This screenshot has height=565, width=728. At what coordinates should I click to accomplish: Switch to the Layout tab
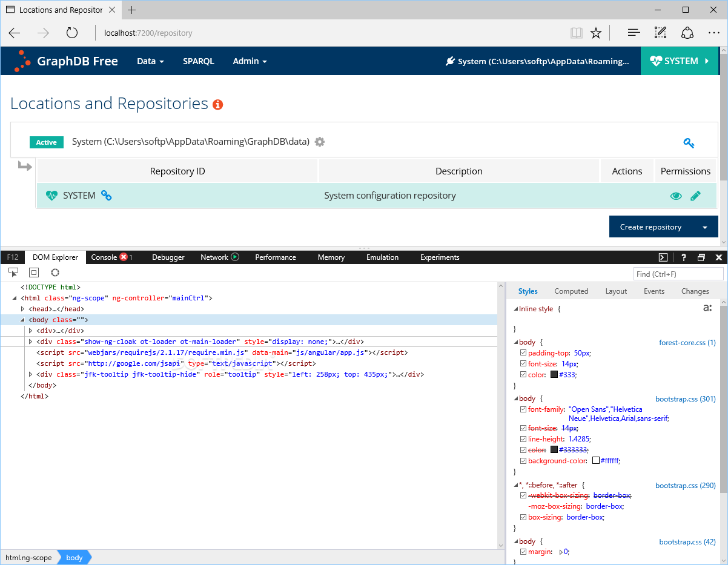(616, 291)
